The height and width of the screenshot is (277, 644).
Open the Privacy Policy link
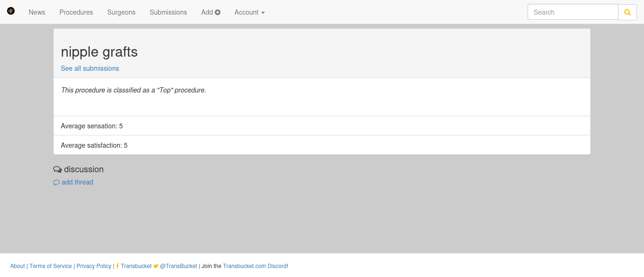[x=94, y=266]
